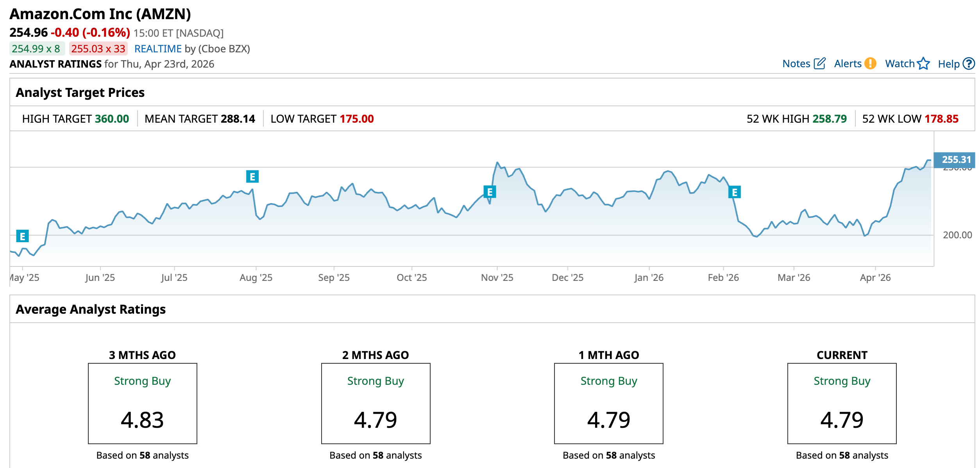Click the Watch link text

pyautogui.click(x=900, y=64)
